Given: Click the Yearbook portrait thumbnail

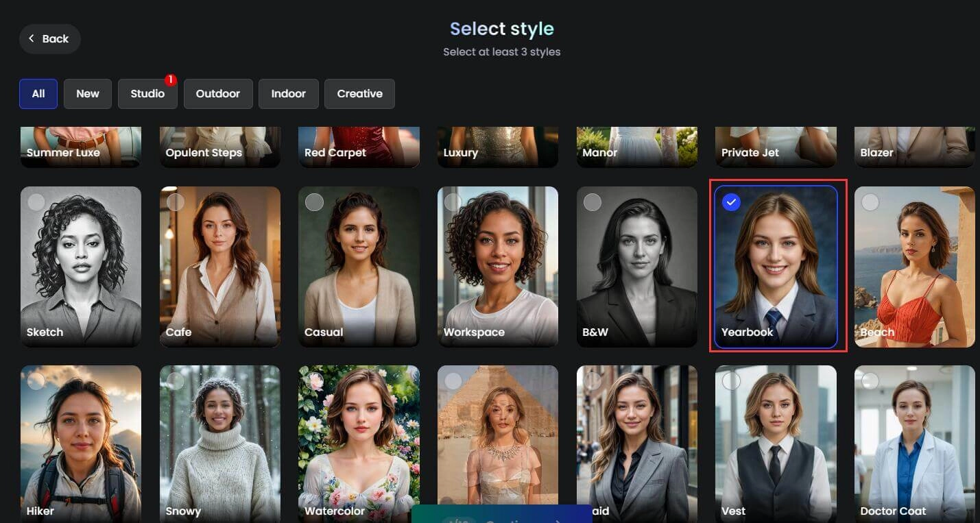Looking at the screenshot, I should pyautogui.click(x=776, y=267).
